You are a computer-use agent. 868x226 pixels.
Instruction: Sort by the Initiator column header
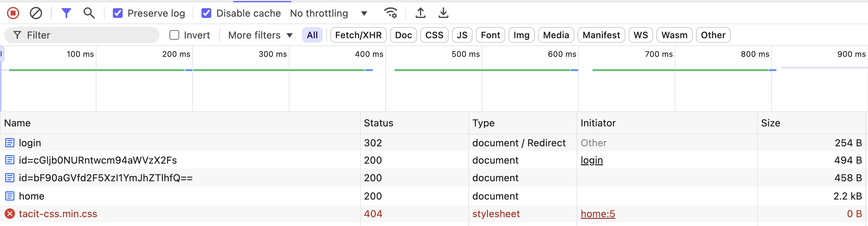[667, 123]
